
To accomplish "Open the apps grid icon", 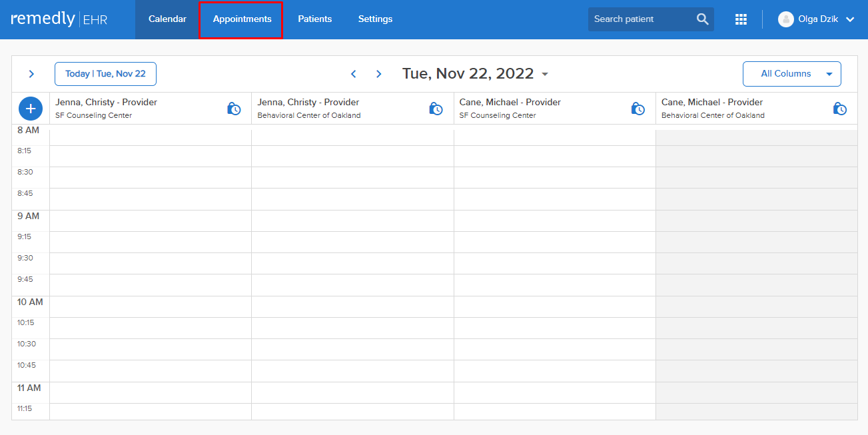I will pyautogui.click(x=741, y=19).
